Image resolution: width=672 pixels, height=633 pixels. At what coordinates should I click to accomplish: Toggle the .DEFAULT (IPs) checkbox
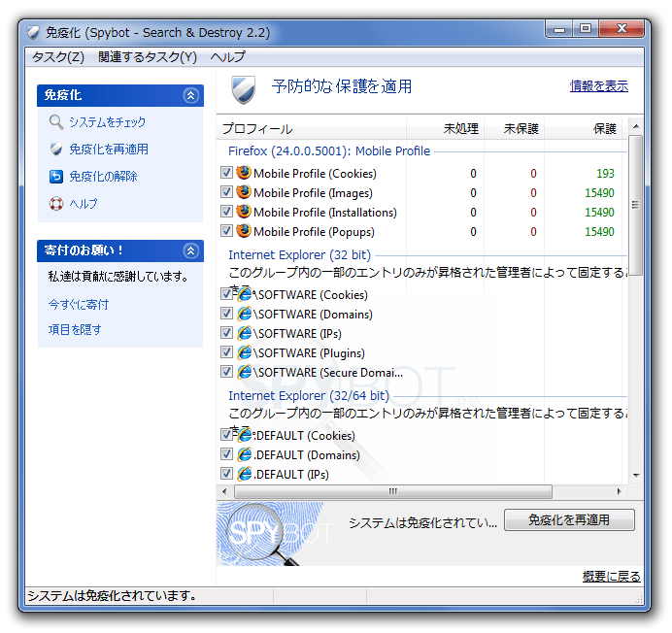click(x=226, y=474)
